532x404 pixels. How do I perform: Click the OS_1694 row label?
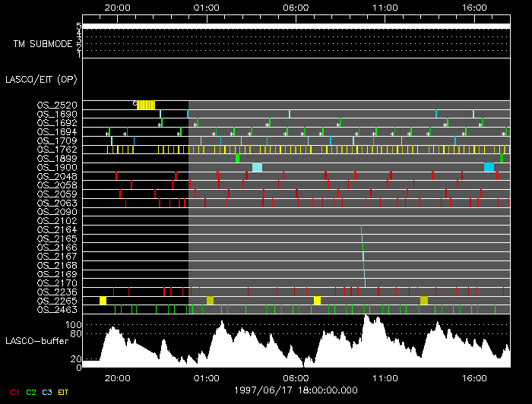tap(57, 131)
